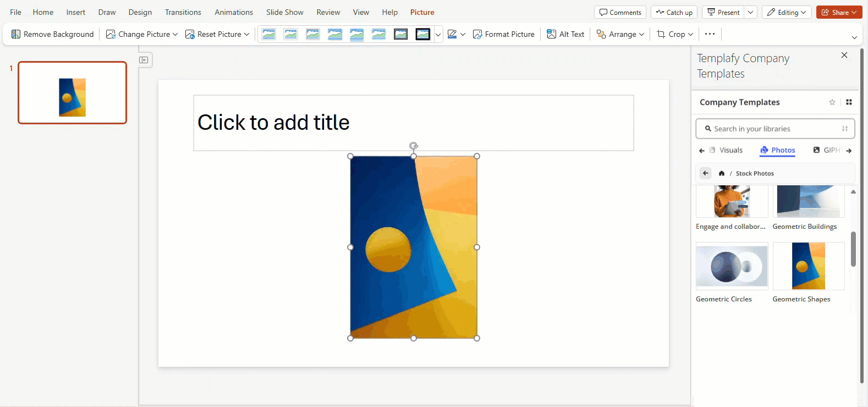Open the View tab
Image resolution: width=868 pixels, height=407 pixels.
[361, 12]
